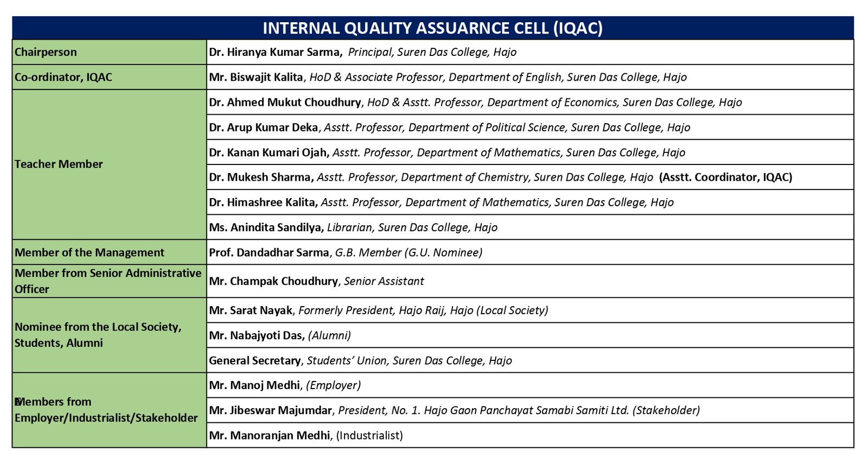
Task: Click General Secretary Students' Union row
Action: click(360, 360)
